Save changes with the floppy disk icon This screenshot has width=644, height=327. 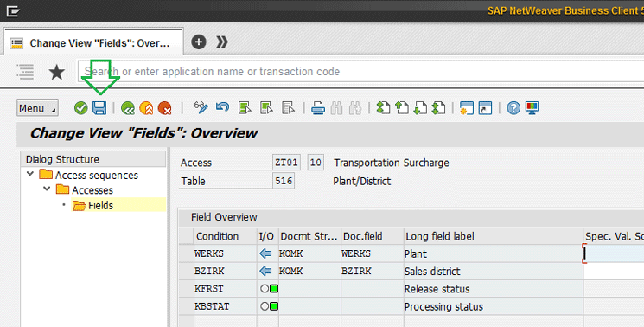[x=99, y=108]
